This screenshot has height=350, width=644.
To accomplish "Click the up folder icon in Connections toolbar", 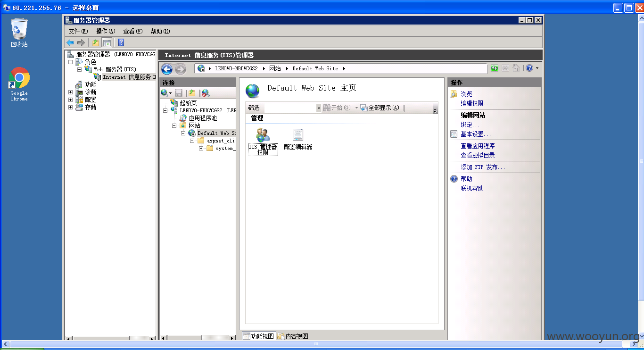I will click(x=192, y=93).
